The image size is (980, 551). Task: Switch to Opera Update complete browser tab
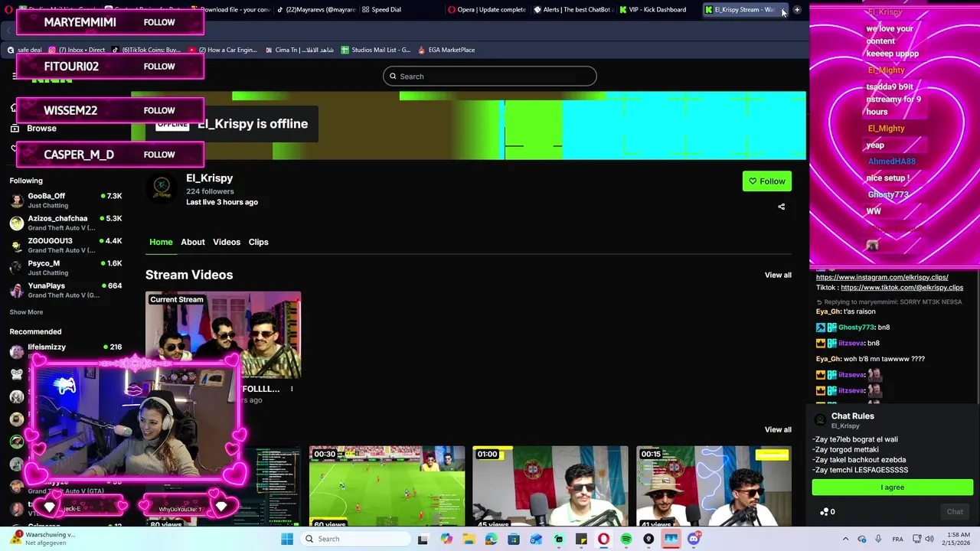tap(487, 10)
